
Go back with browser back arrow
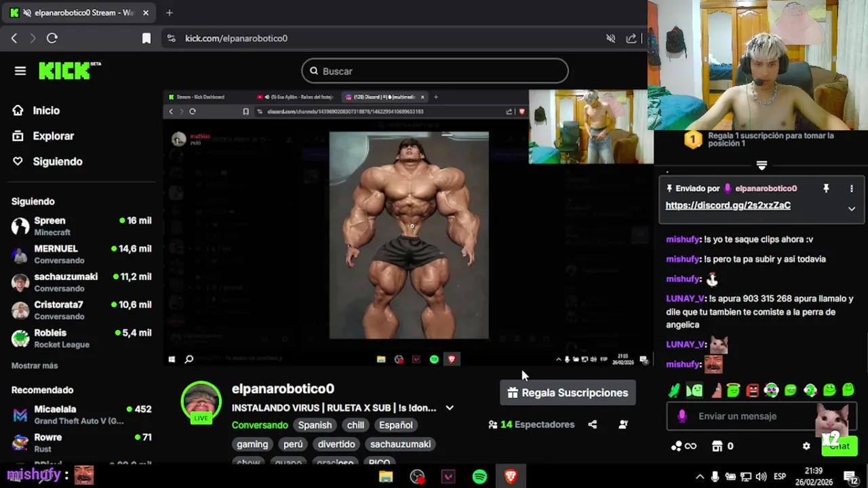14,39
